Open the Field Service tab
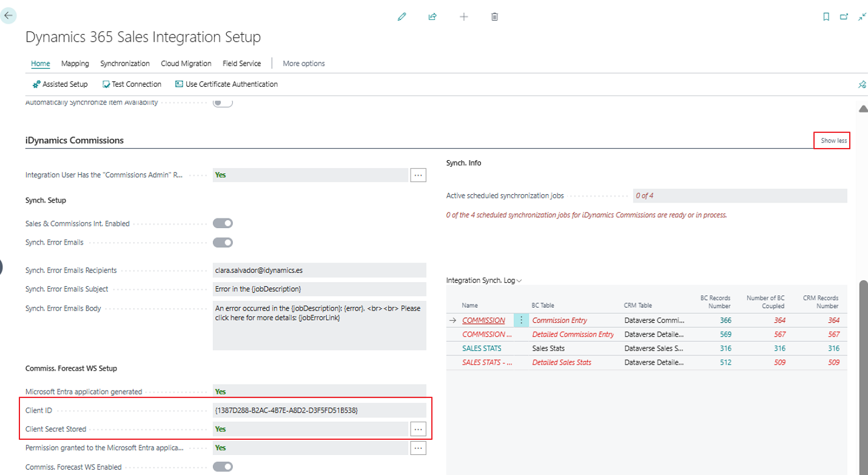Image resolution: width=868 pixels, height=475 pixels. [242, 63]
